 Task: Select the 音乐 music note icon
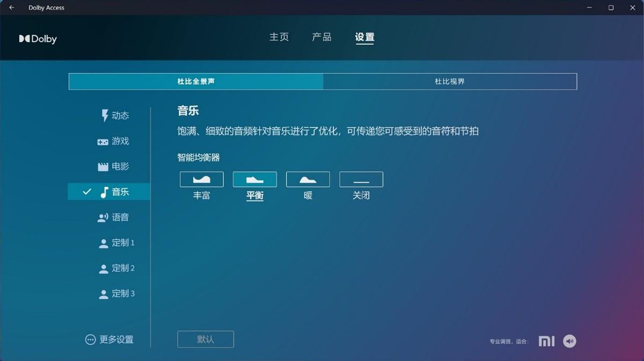click(104, 191)
